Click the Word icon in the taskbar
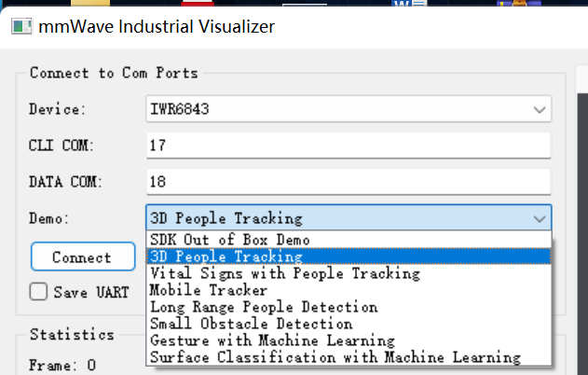The width and height of the screenshot is (588, 375). tap(404, 4)
